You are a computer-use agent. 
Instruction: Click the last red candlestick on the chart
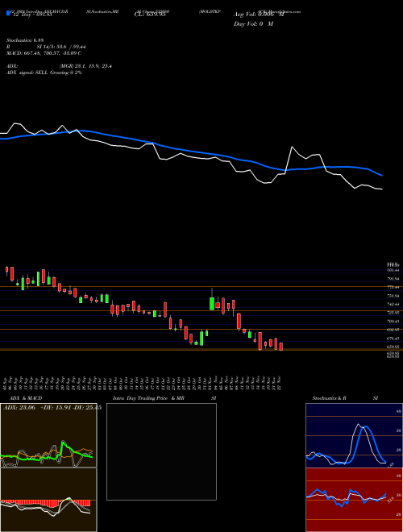pyautogui.click(x=280, y=347)
